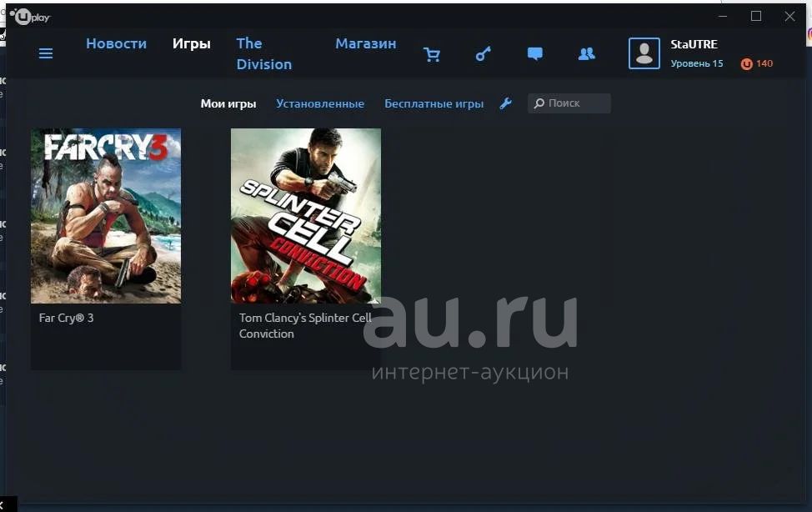Click the 140 units balance
The width and height of the screenshot is (812, 512).
[x=764, y=63]
